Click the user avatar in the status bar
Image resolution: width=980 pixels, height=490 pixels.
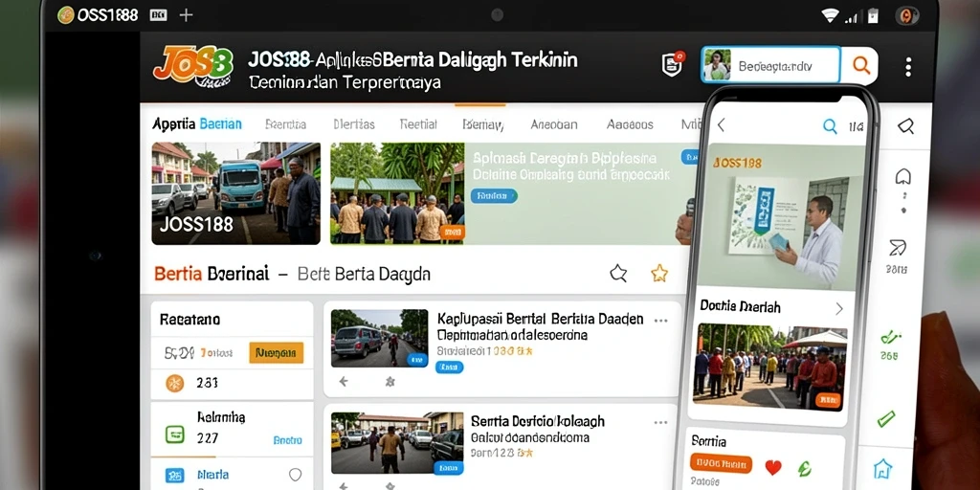[906, 15]
